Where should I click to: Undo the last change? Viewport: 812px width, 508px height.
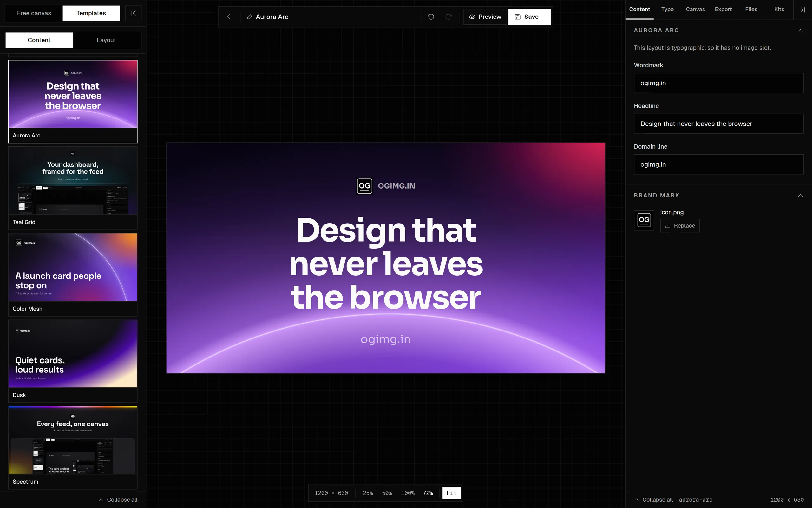pos(431,17)
